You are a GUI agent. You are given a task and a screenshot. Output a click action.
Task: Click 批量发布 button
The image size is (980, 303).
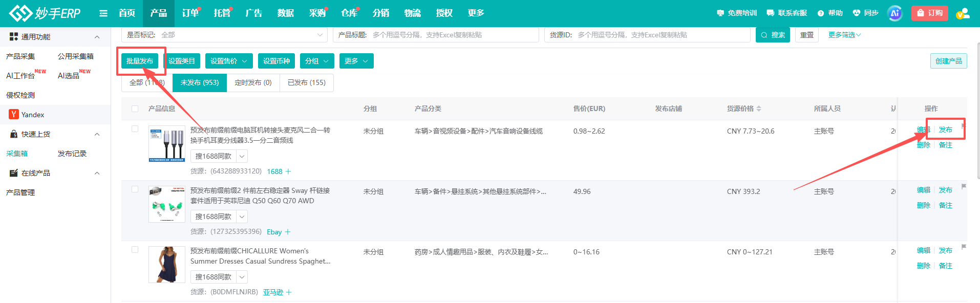tap(140, 61)
